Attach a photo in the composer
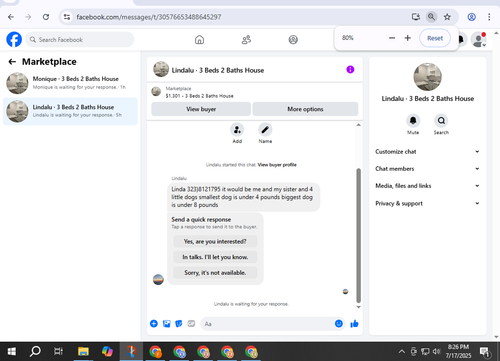 click(x=166, y=323)
